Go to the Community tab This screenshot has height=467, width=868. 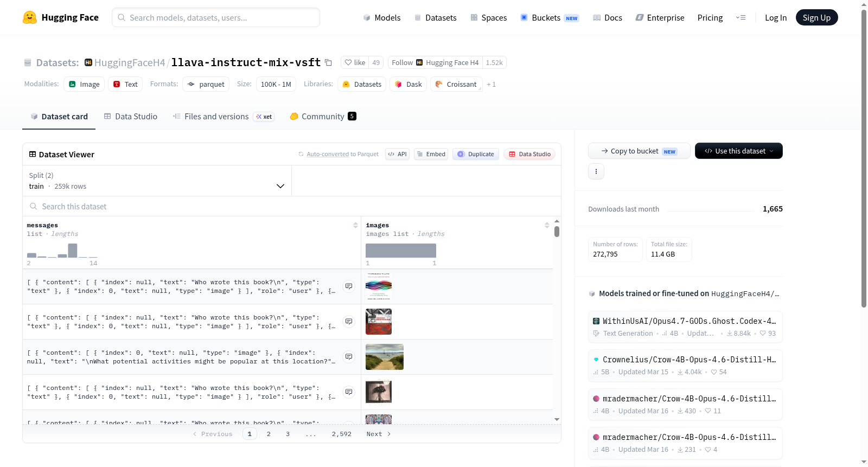[x=323, y=117]
